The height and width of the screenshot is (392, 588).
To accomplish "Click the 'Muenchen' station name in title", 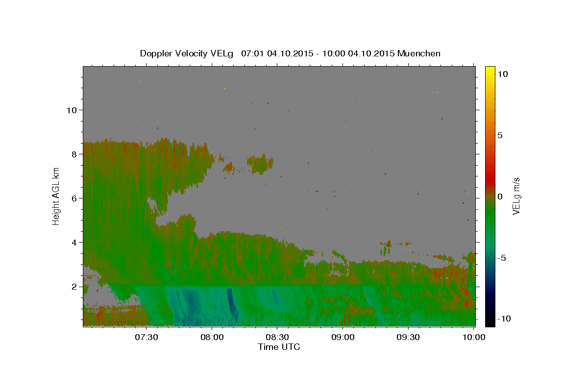I will click(419, 53).
